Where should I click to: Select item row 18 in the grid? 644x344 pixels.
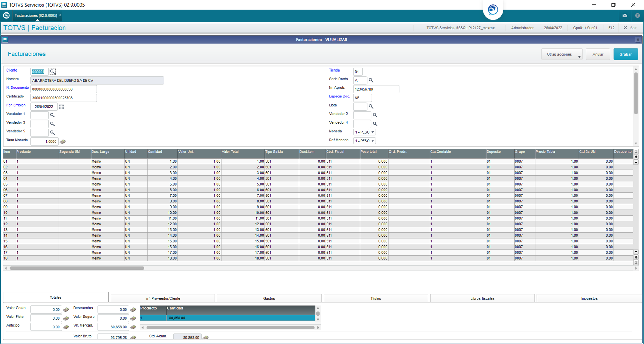click(318, 259)
